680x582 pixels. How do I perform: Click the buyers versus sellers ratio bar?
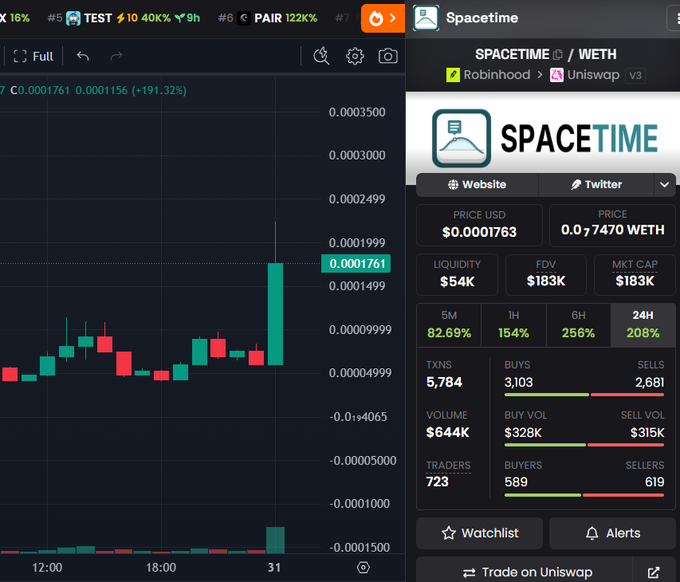pyautogui.click(x=584, y=495)
